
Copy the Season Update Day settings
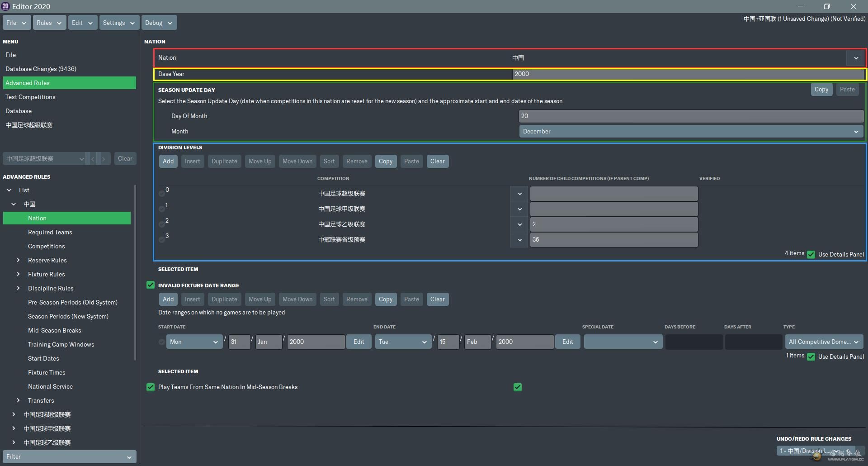[x=821, y=90]
